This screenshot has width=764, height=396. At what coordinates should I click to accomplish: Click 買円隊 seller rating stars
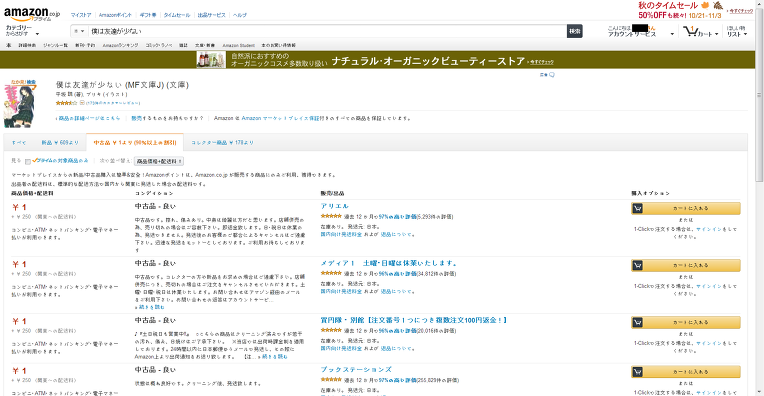coord(331,330)
